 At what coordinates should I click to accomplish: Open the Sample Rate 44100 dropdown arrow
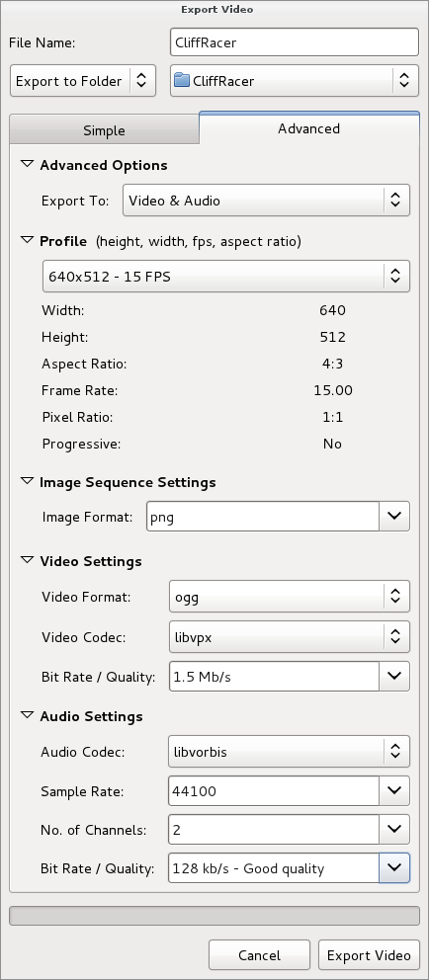pyautogui.click(x=394, y=790)
